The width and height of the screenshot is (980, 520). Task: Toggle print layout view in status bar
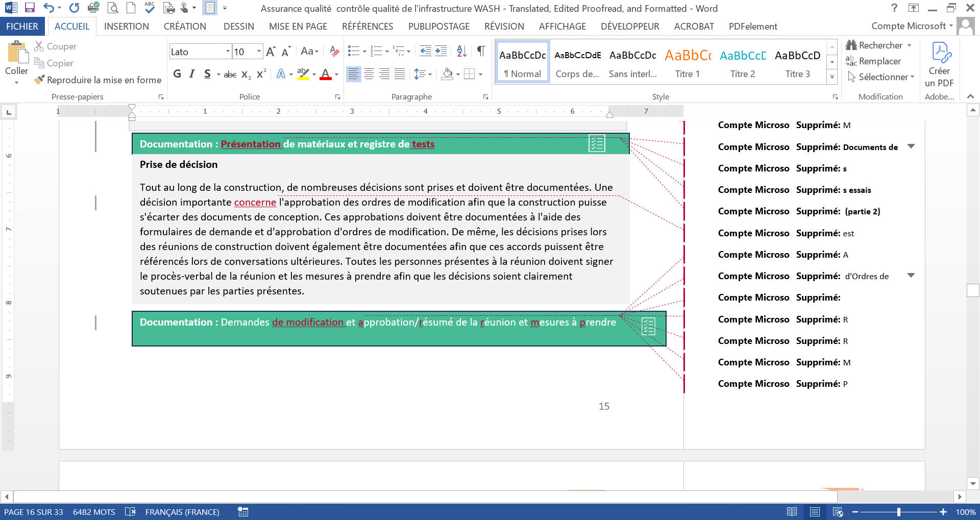pos(815,512)
